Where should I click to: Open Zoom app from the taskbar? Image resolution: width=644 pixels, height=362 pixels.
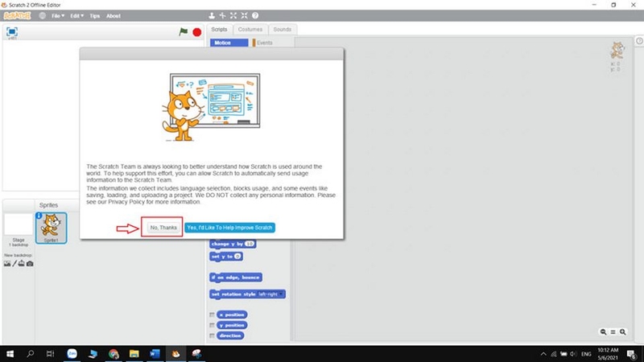point(72,354)
